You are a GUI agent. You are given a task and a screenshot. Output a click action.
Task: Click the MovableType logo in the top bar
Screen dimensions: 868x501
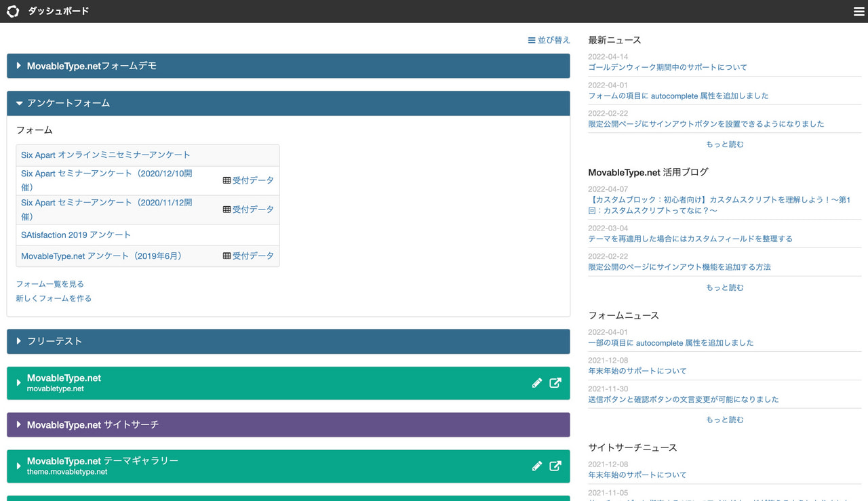point(12,11)
